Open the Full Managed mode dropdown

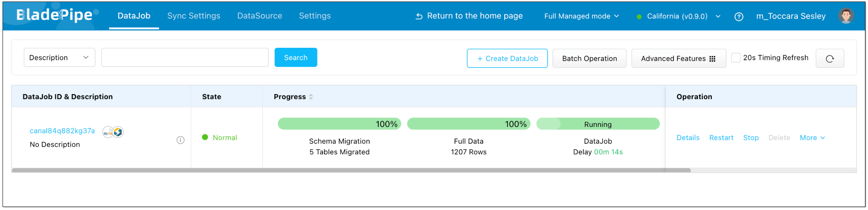[x=581, y=16]
